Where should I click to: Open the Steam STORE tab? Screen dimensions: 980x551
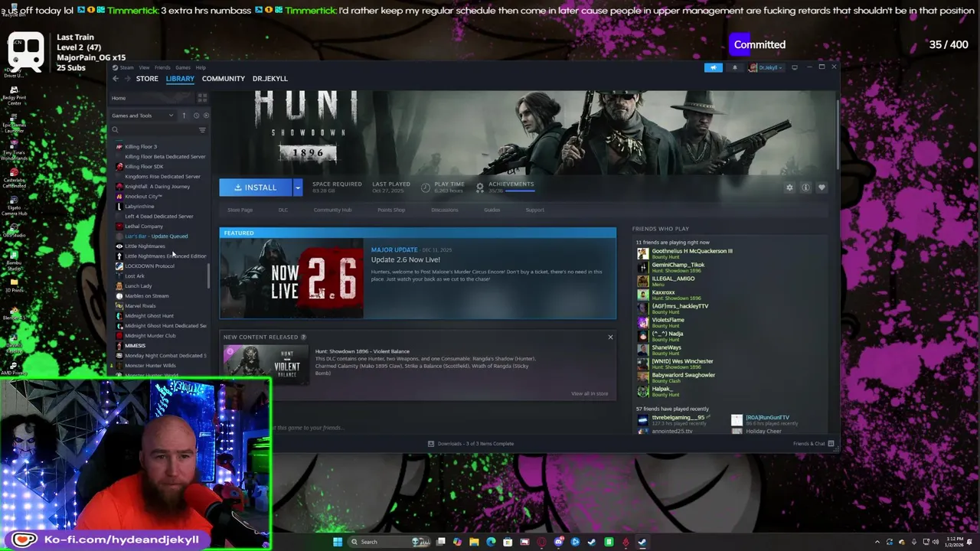click(x=147, y=78)
